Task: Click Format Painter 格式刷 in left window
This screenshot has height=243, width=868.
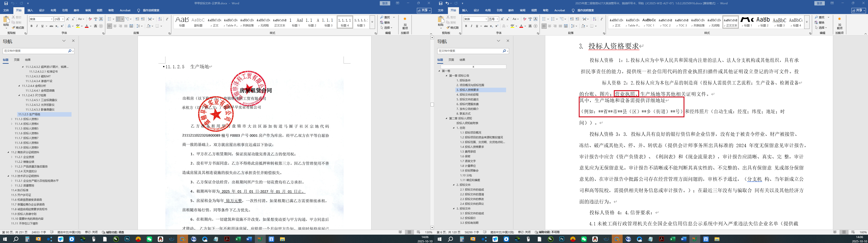Action: coord(18,28)
